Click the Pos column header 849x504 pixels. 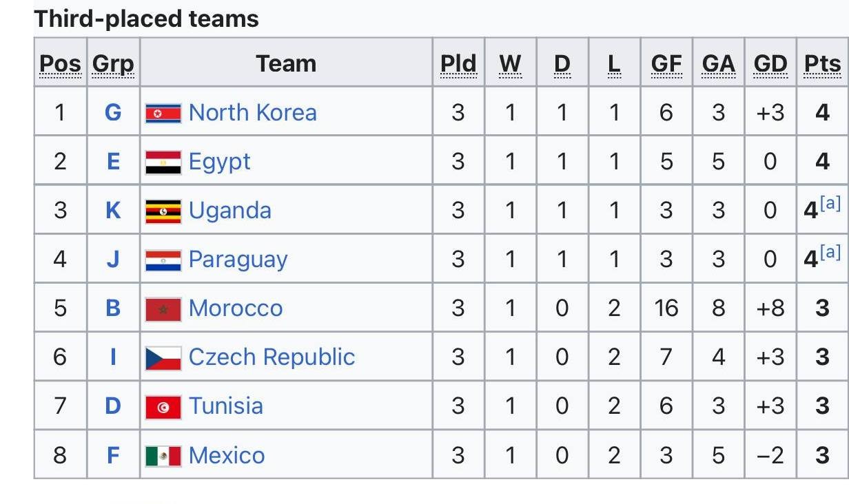(60, 63)
